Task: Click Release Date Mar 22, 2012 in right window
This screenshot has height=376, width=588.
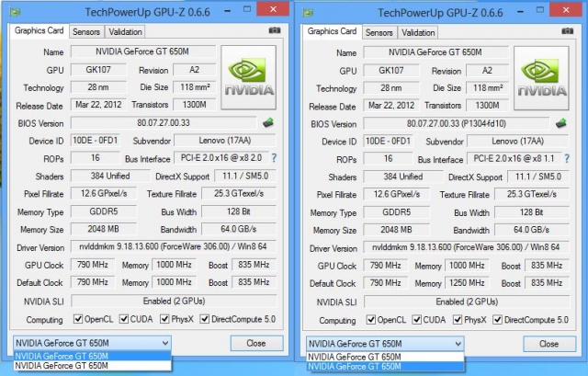Action: point(391,106)
